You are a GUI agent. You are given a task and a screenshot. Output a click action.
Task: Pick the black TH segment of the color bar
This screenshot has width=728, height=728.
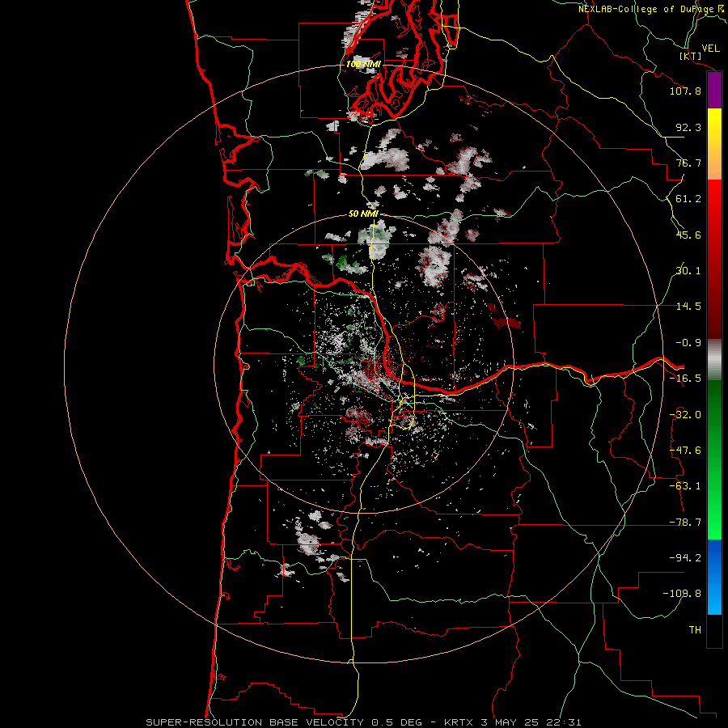pos(714,630)
